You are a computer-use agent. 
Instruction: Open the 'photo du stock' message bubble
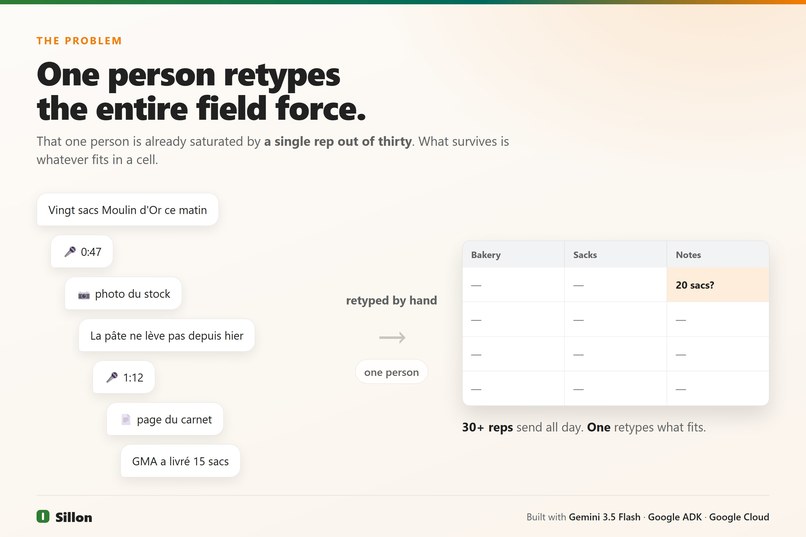[x=123, y=293]
